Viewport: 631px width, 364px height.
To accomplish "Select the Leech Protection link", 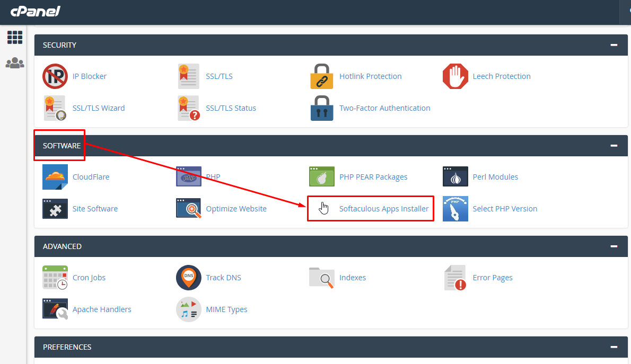I will click(502, 76).
